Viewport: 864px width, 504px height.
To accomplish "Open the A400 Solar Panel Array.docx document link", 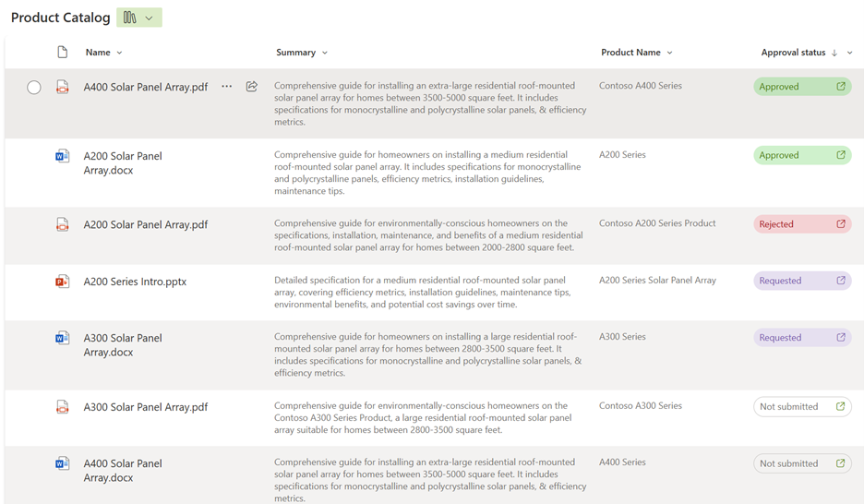I will point(123,471).
